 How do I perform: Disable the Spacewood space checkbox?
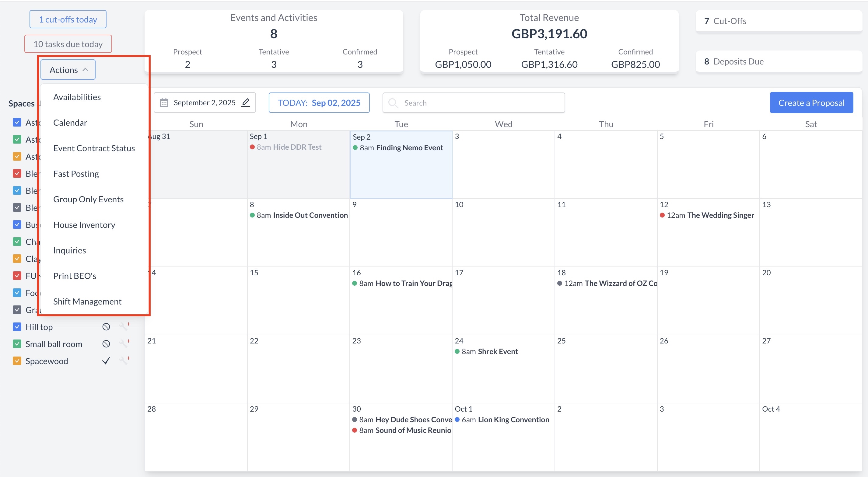[x=17, y=361]
